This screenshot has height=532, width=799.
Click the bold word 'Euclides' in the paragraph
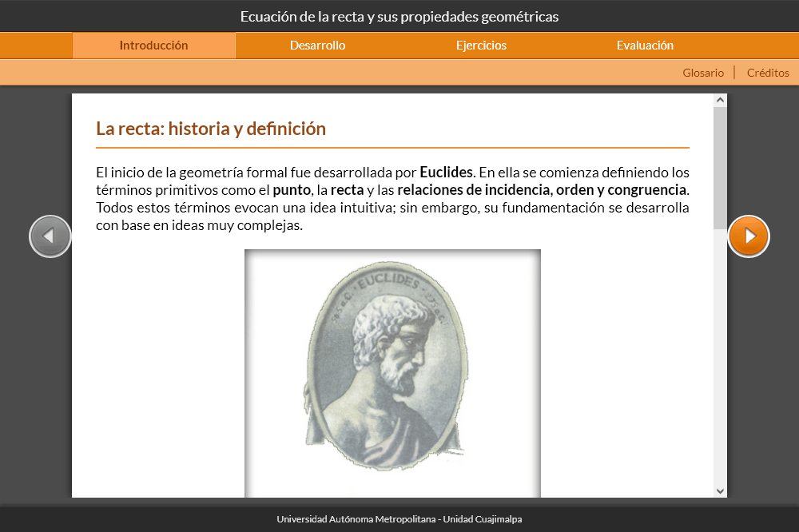[x=447, y=173]
